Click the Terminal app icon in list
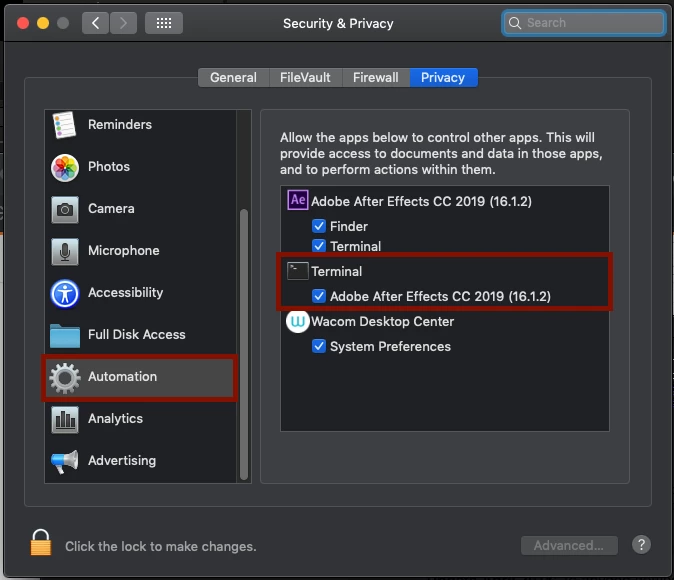This screenshot has height=580, width=674. [x=297, y=271]
